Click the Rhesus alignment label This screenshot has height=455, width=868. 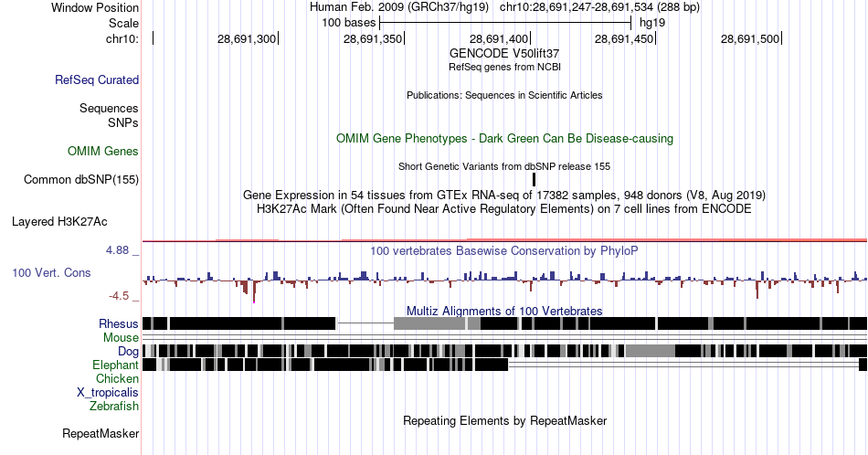click(x=119, y=323)
